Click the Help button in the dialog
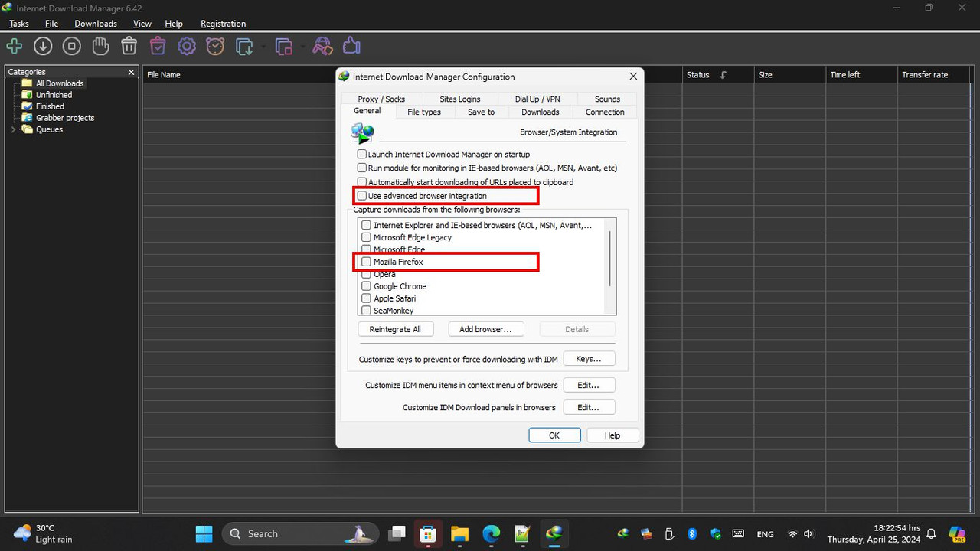This screenshot has height=551, width=980. pos(612,435)
